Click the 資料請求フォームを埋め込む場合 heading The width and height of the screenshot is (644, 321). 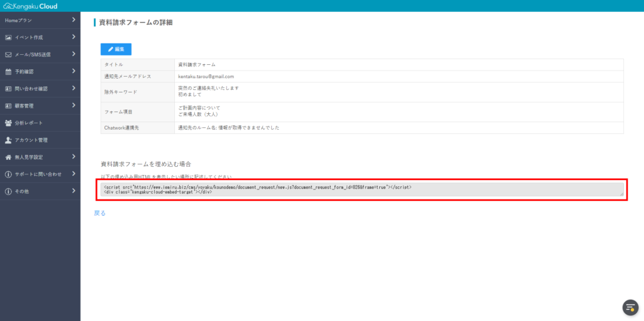[x=146, y=164]
